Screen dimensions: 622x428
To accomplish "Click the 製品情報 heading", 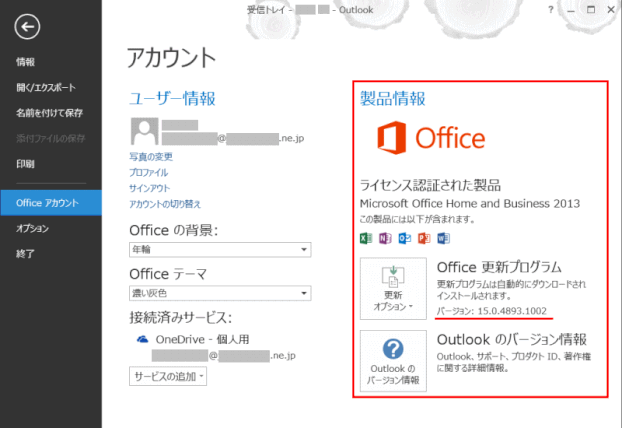I will (x=392, y=98).
